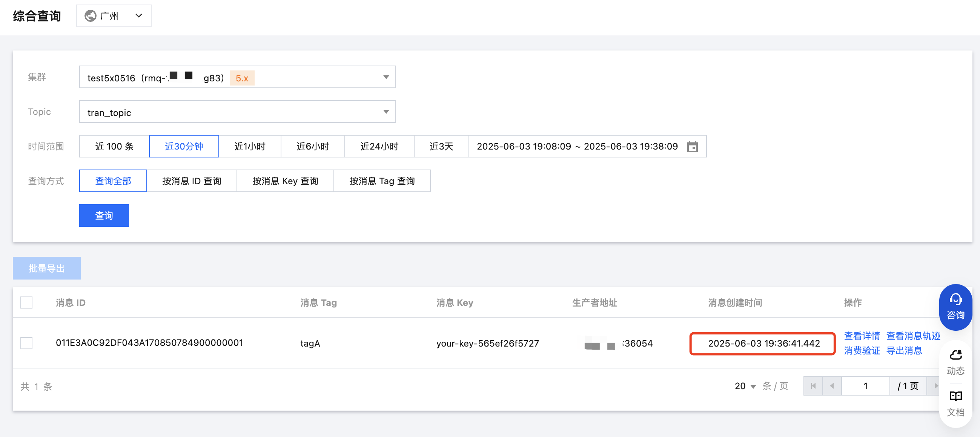This screenshot has height=437, width=980.
Task: Go to previous page arrow icon
Action: (x=832, y=386)
